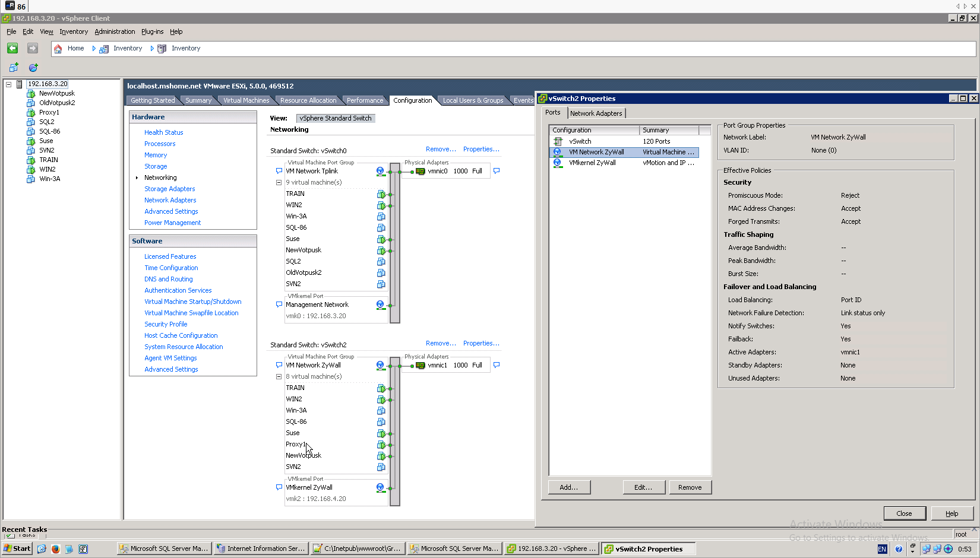Go back with the green back arrow

click(12, 48)
